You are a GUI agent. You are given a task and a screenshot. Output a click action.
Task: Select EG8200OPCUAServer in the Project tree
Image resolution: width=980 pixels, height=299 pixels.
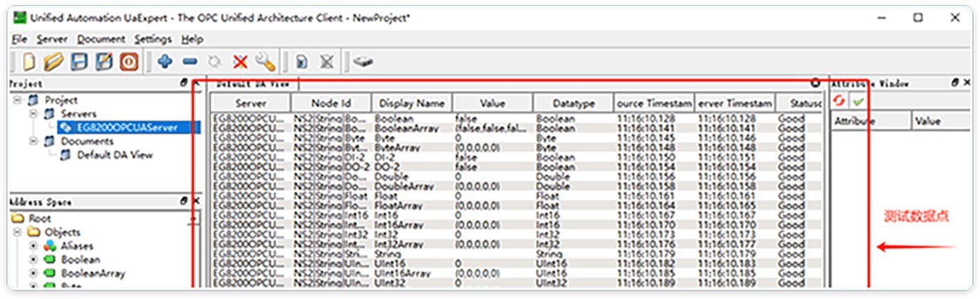tap(129, 127)
